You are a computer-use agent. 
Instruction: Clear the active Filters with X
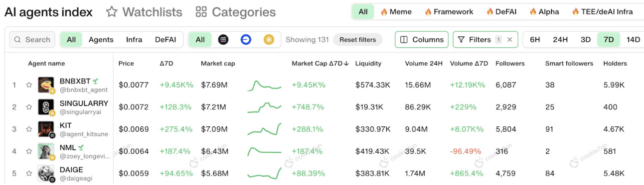point(509,40)
